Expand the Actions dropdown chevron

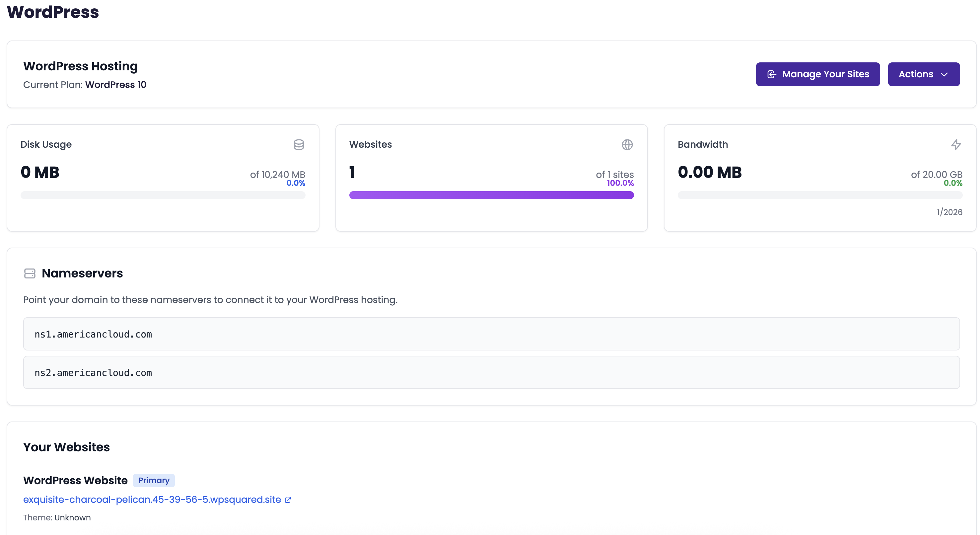pyautogui.click(x=944, y=74)
